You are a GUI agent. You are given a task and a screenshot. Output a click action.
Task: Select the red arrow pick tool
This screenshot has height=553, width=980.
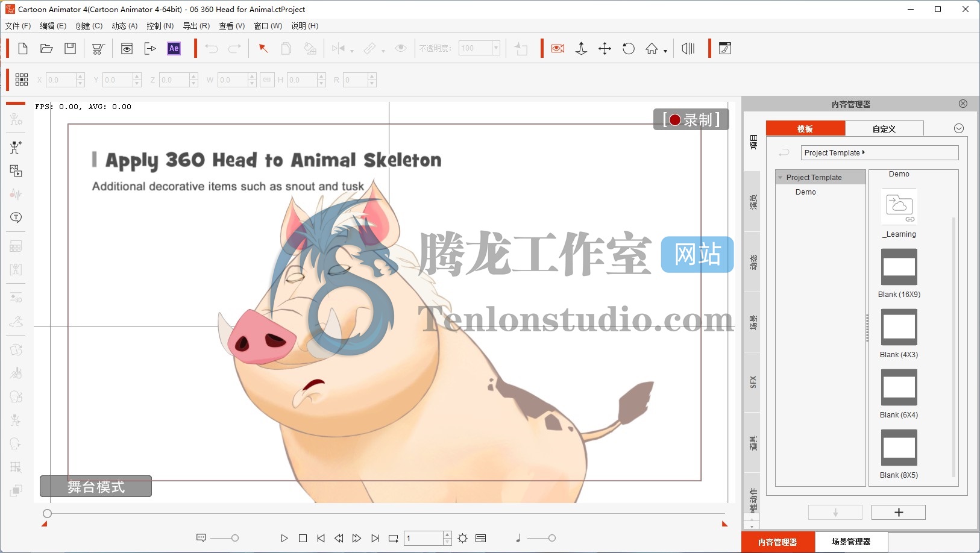click(x=263, y=49)
